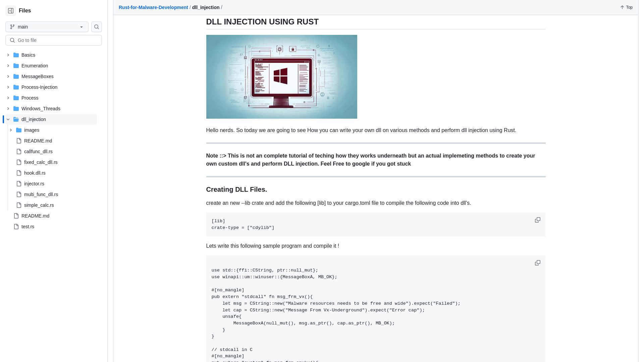Open hook.dll.rs file
This screenshot has height=362, width=644.
[35, 173]
